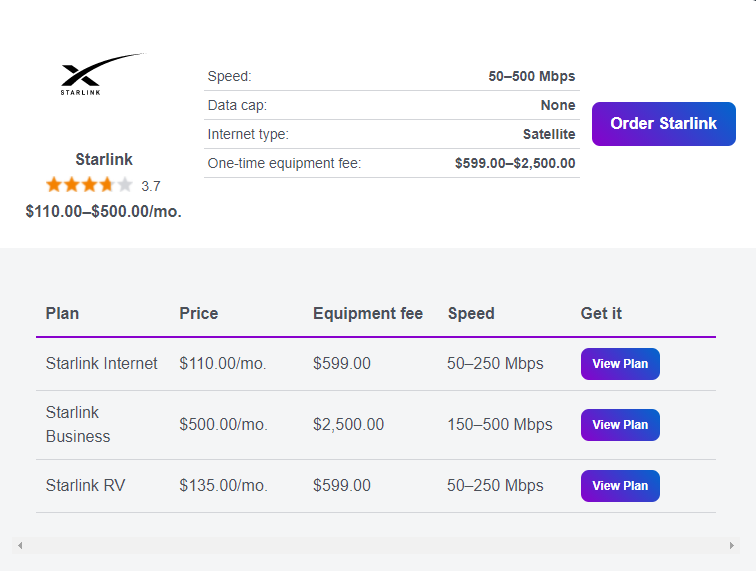Viewport: 756px width, 571px height.
Task: Select the Starlink Business plan name
Action: [78, 424]
